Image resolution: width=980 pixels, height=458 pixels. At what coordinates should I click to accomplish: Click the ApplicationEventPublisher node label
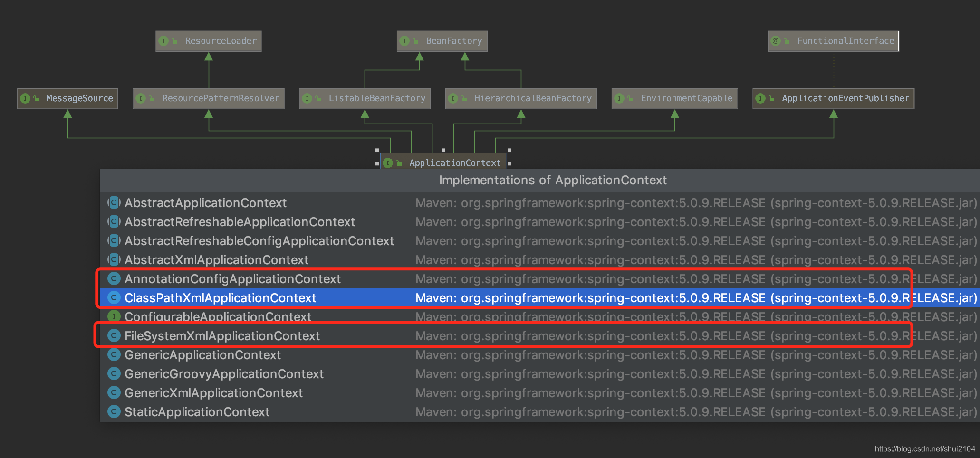tap(845, 98)
